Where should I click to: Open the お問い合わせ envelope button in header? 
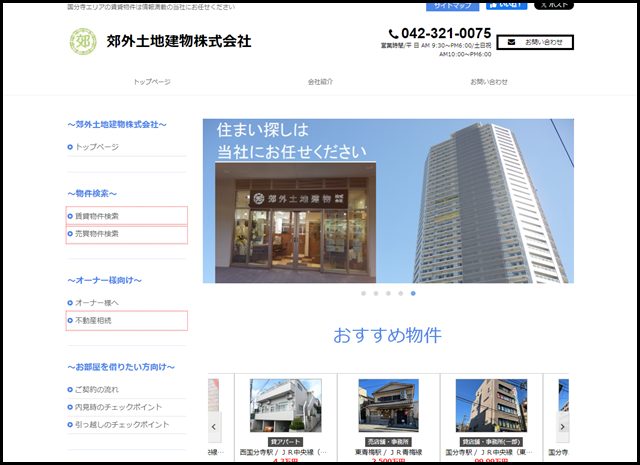click(535, 42)
